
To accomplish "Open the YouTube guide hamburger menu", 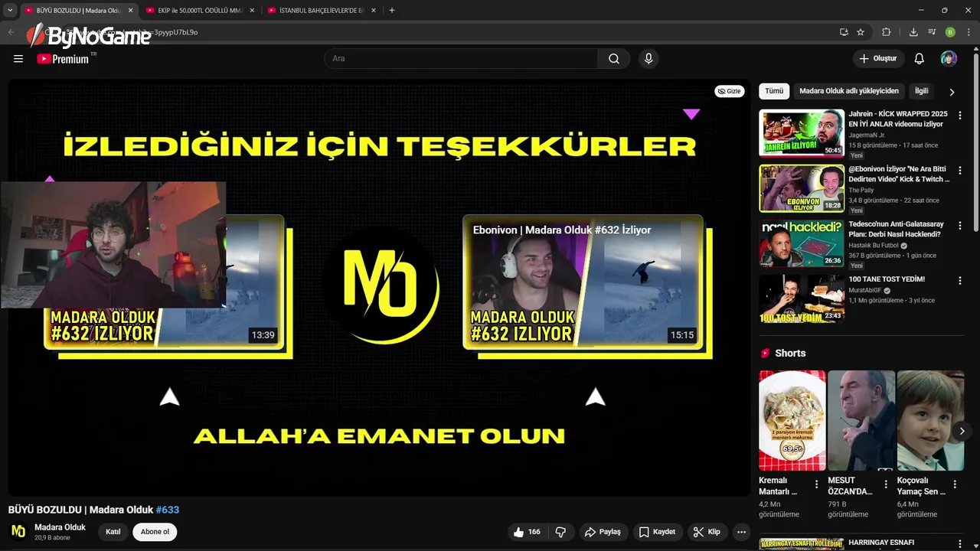I will [x=18, y=59].
